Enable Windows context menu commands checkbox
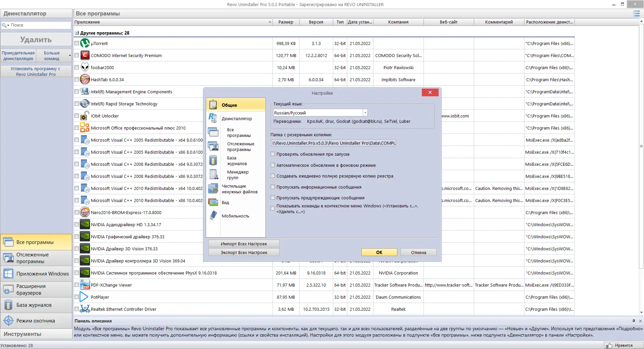The height and width of the screenshot is (349, 644). [273, 208]
